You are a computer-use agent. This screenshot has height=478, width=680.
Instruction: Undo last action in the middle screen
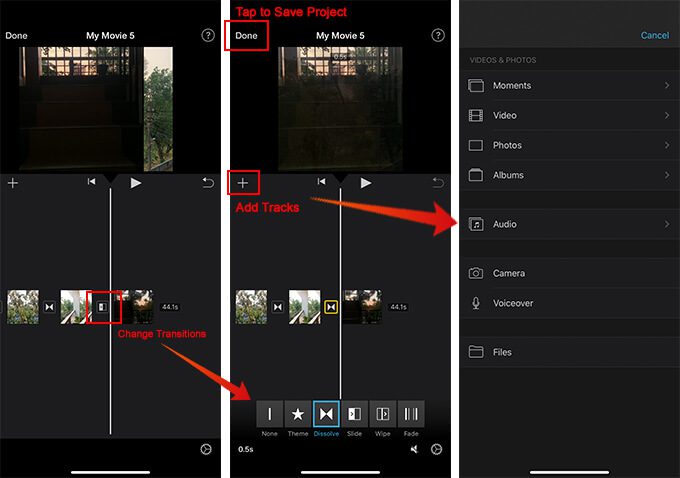tap(438, 183)
